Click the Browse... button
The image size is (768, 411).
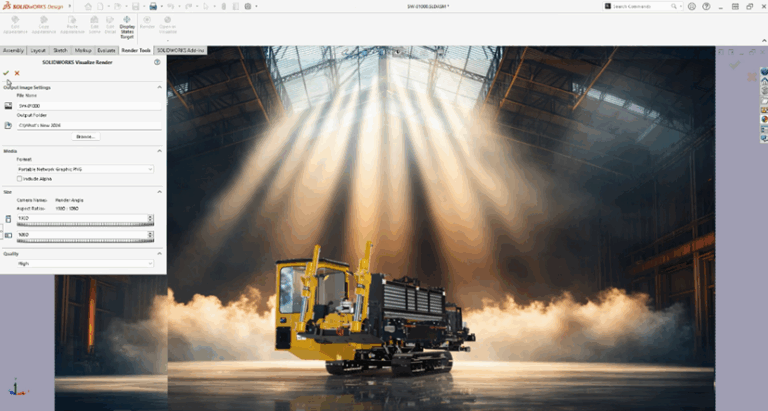86,137
